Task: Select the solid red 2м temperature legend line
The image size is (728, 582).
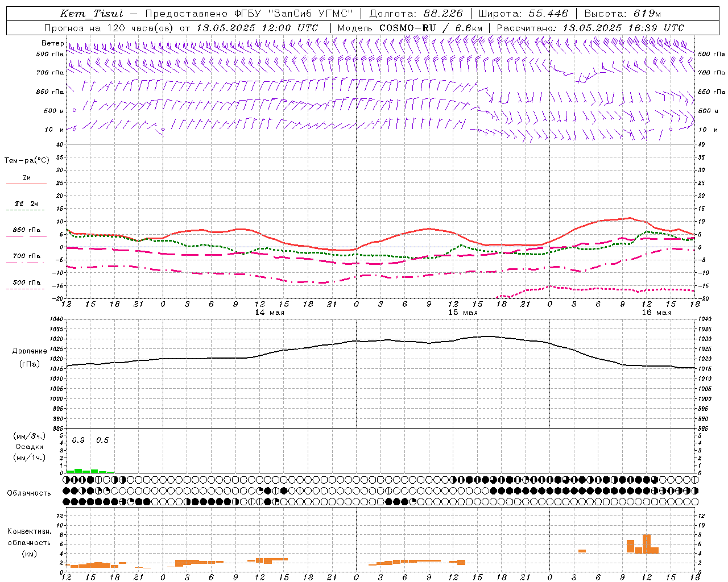Action: click(26, 184)
